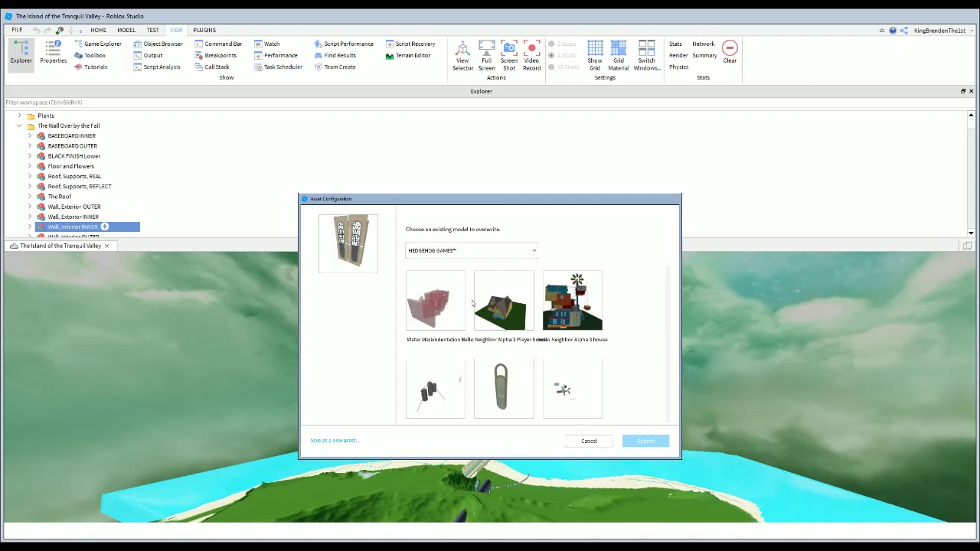Open the Properties panel
Viewport: 980px width, 551px height.
[53, 54]
